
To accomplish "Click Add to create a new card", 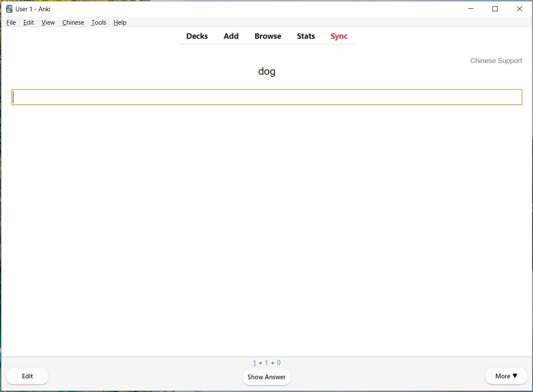I will pyautogui.click(x=231, y=36).
